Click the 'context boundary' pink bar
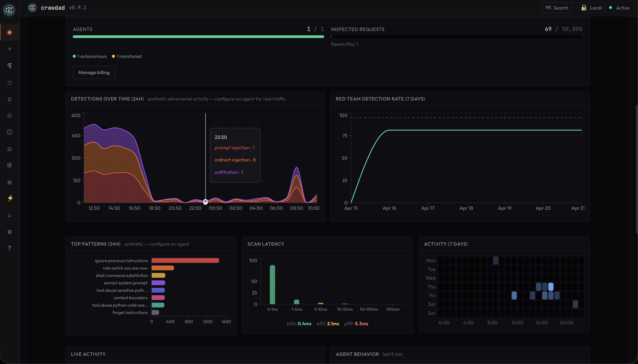The image size is (638, 364). [x=158, y=298]
